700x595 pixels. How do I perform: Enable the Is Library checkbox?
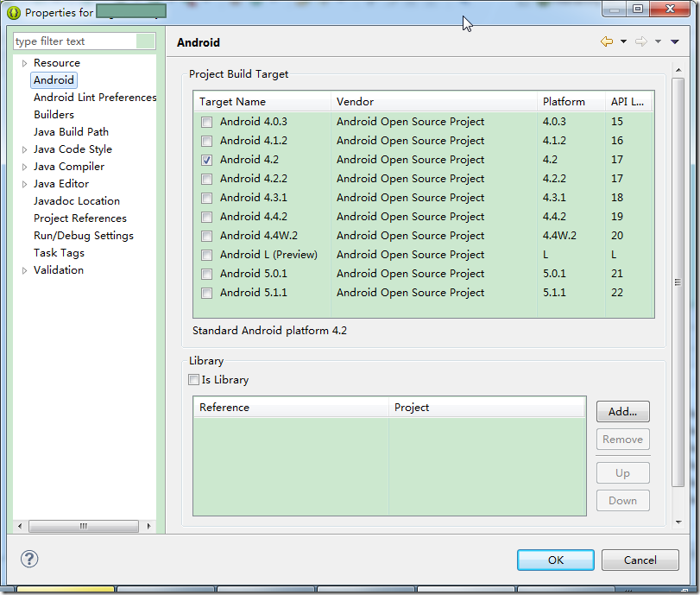point(193,380)
